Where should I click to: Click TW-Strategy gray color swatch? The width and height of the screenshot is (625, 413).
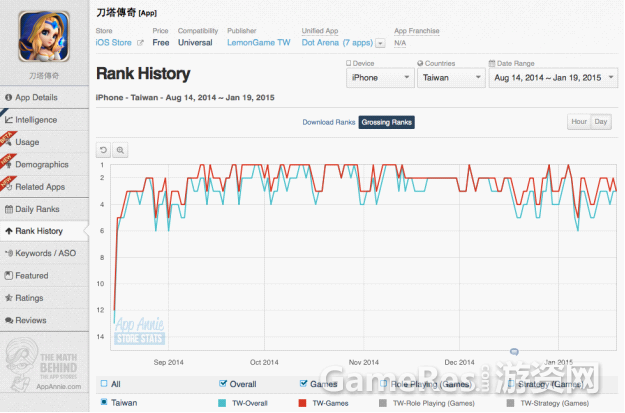tap(510, 403)
